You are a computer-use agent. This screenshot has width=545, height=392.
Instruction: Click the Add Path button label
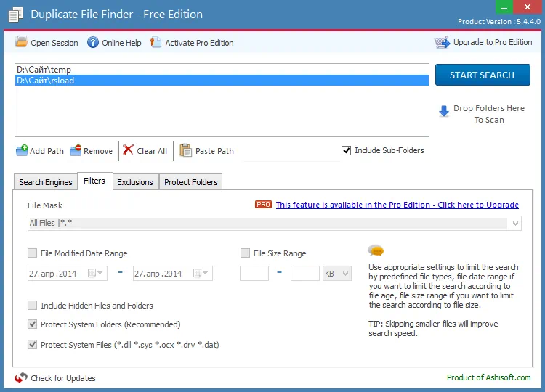[47, 151]
